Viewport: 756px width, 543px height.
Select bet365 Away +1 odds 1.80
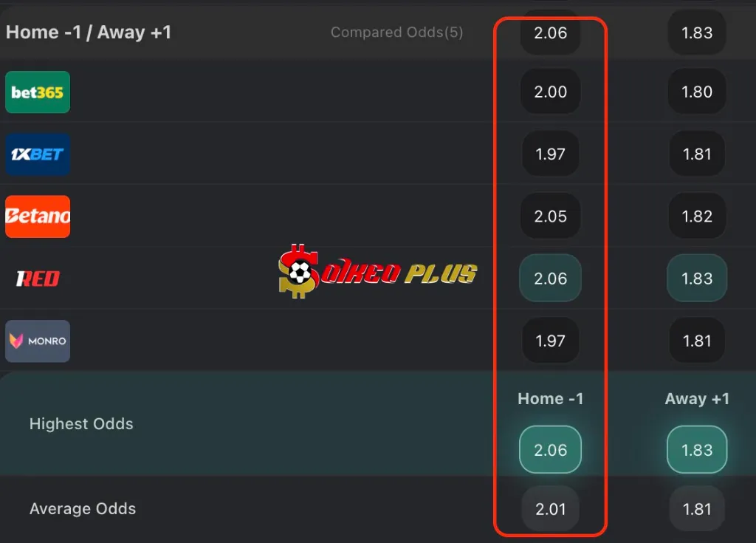697,92
